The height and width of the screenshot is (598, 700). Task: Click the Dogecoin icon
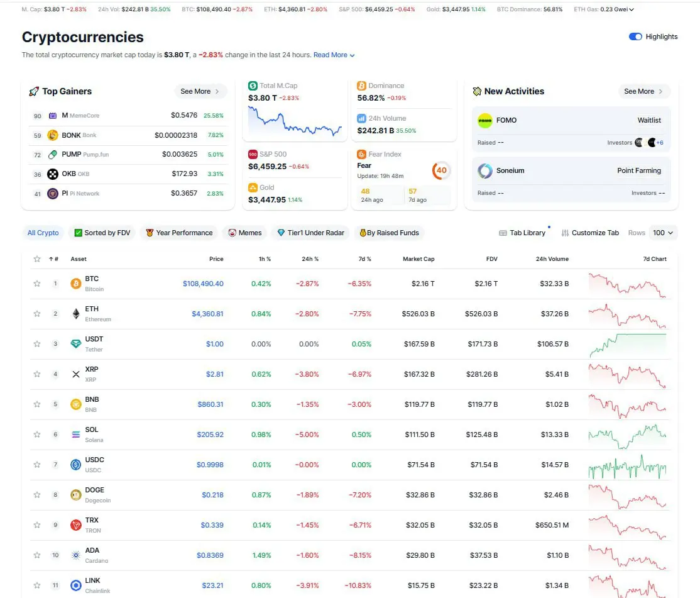[x=76, y=495]
